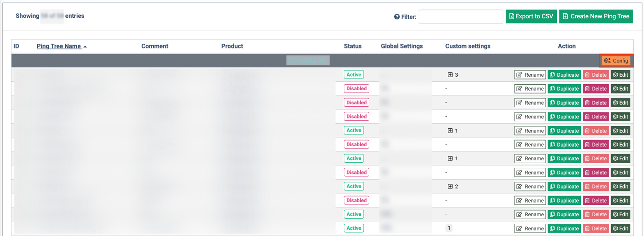Click the Edit gear icon in the fourth row

[615, 117]
